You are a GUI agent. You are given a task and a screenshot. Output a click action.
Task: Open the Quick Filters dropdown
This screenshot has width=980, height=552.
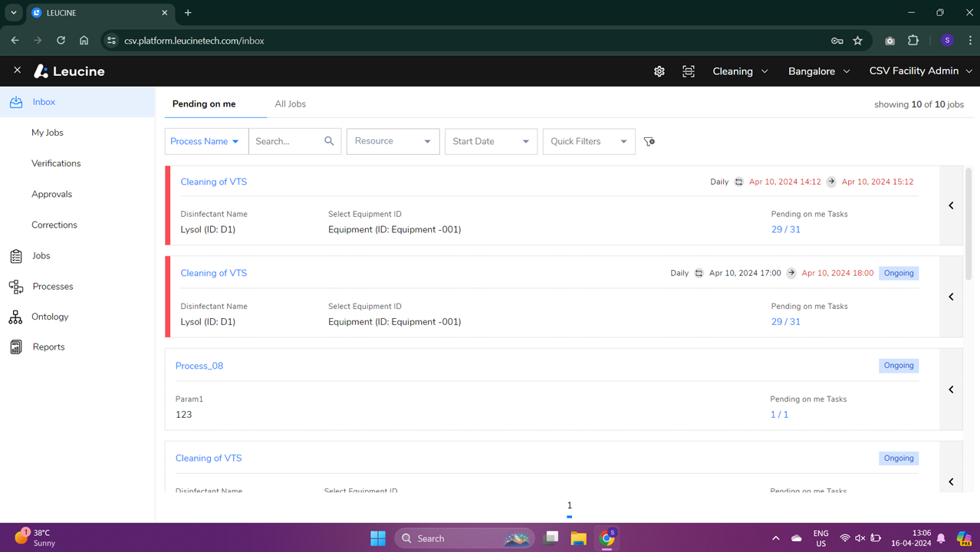(x=589, y=141)
